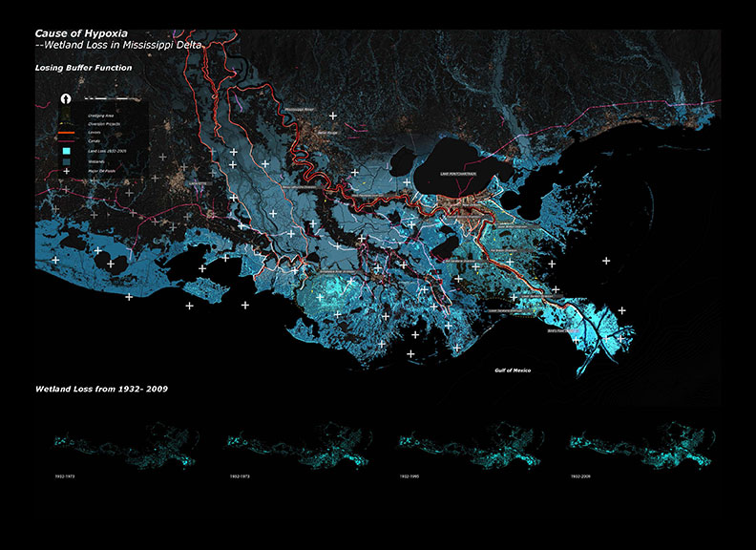This screenshot has height=550, width=756.
Task: Click the bright cyan Land Loss swatch
Action: point(66,152)
